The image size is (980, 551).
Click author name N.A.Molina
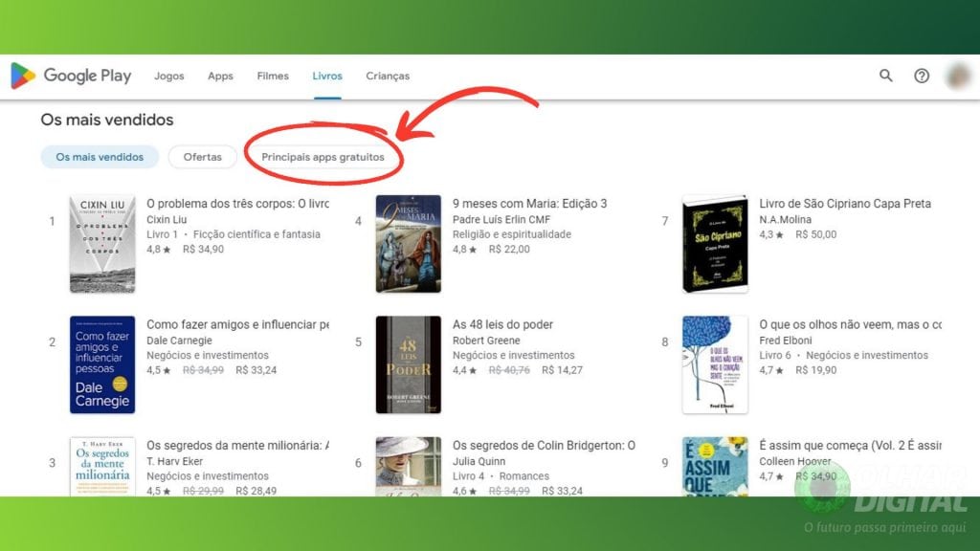click(785, 219)
